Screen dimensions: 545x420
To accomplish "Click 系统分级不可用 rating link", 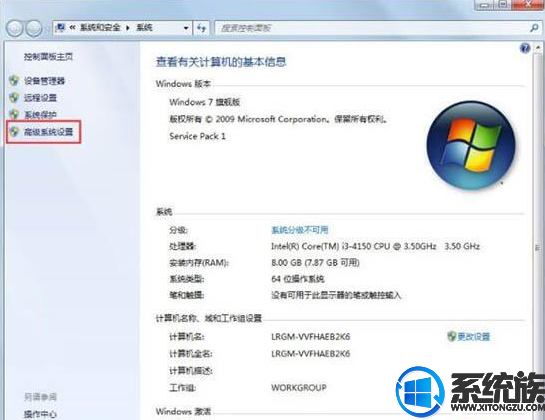I will coord(300,230).
